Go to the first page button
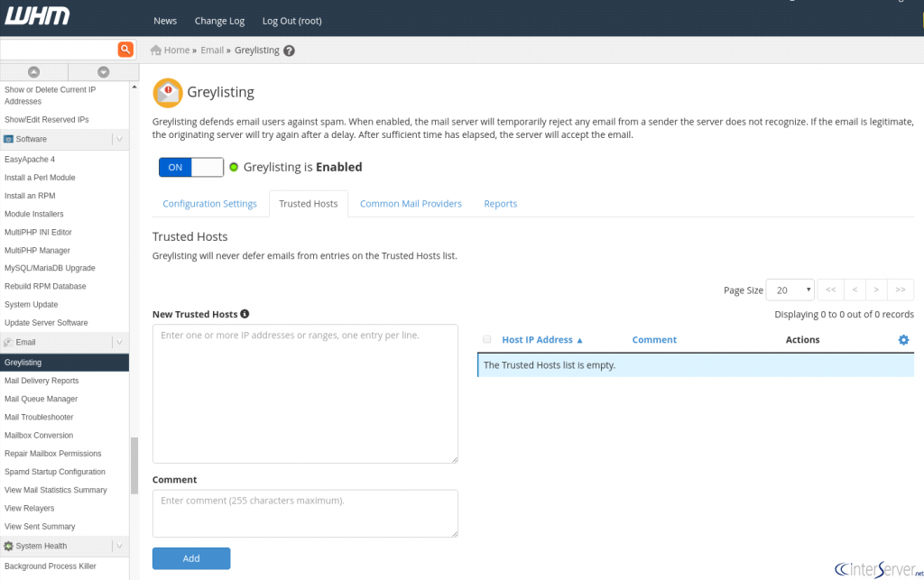This screenshot has height=580, width=924. click(830, 290)
